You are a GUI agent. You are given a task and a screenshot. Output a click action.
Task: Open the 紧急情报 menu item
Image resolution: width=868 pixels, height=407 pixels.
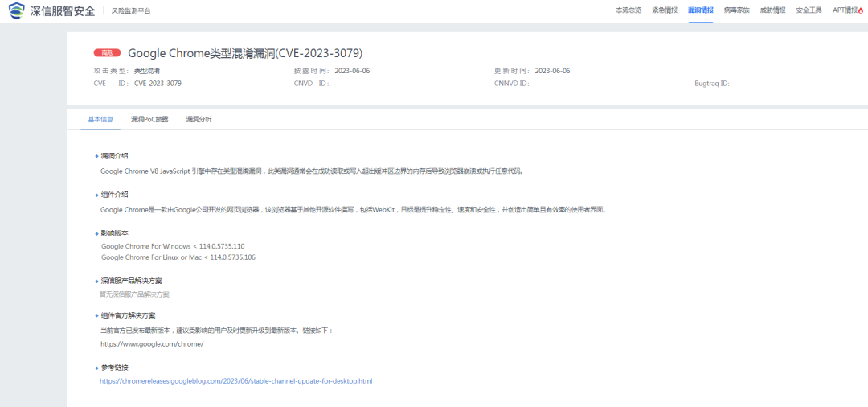coord(665,10)
